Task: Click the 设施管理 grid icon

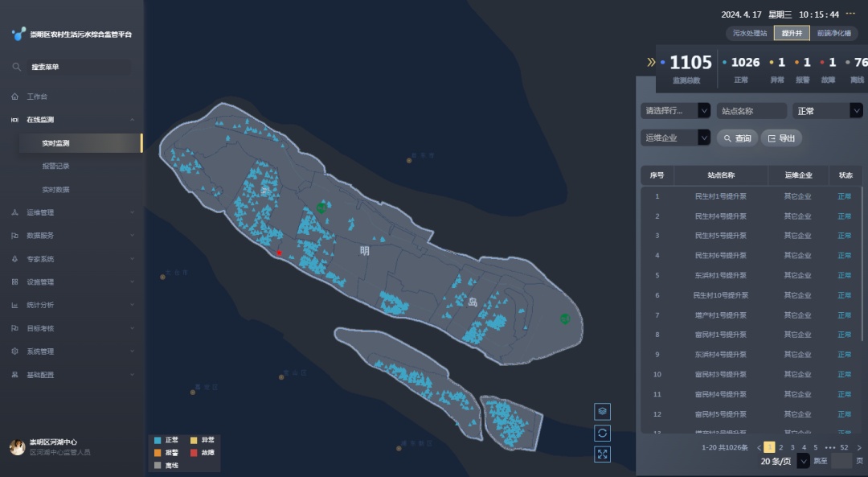Action: (15, 282)
